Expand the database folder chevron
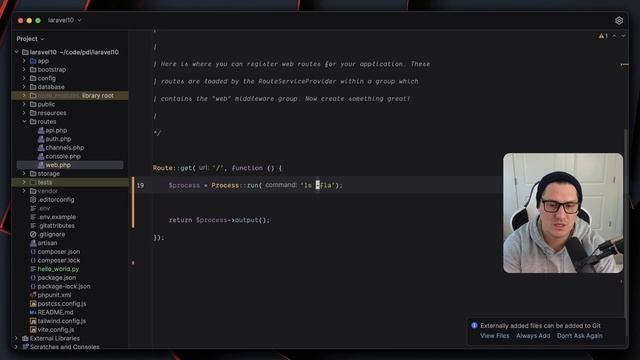 click(24, 87)
